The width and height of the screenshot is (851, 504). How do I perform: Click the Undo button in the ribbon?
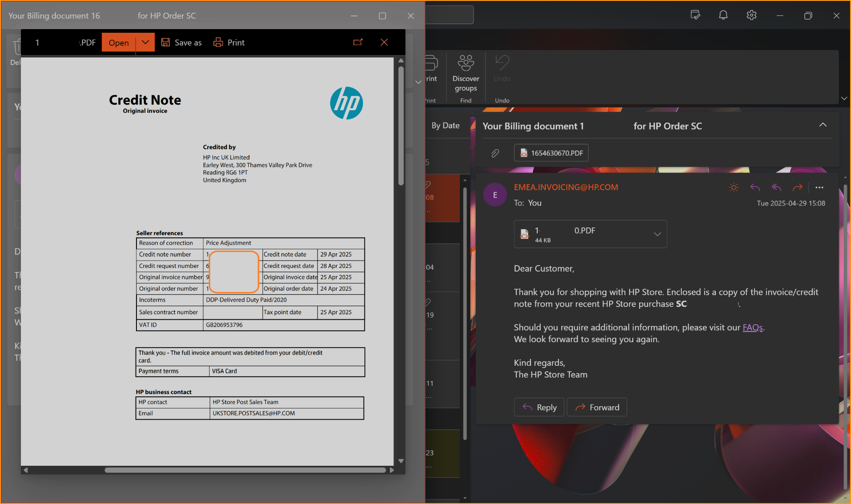point(502,69)
